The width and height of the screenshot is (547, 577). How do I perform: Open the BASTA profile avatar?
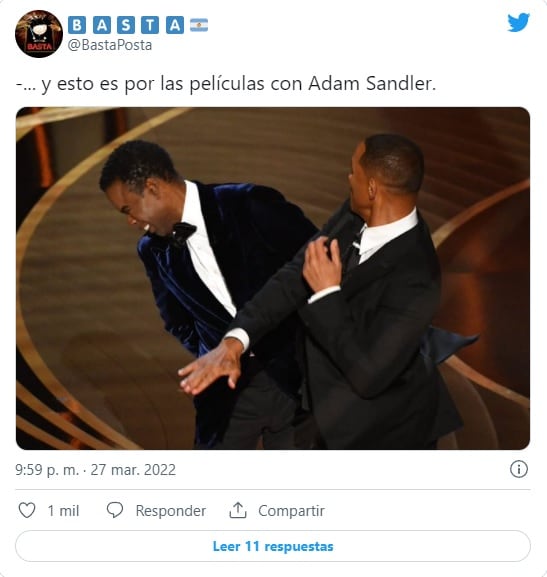coord(39,34)
